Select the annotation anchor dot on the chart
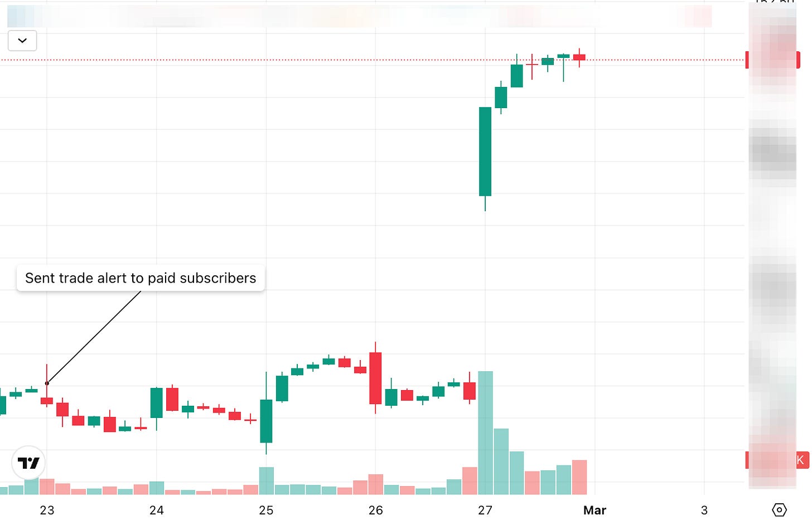 pyautogui.click(x=47, y=383)
